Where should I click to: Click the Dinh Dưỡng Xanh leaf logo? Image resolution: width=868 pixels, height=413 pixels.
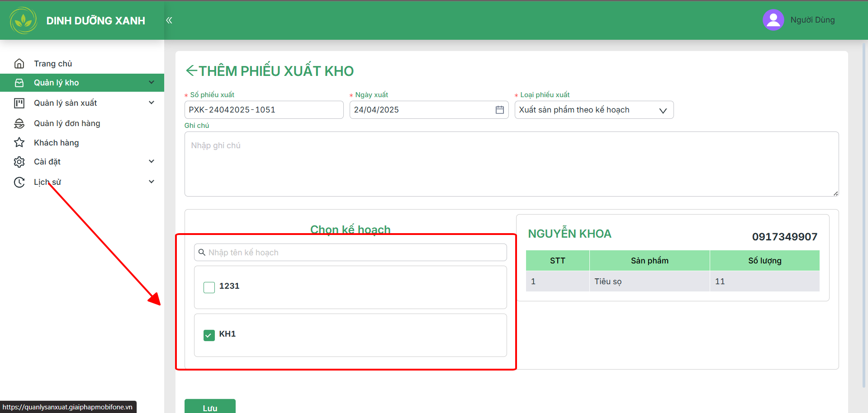click(24, 20)
